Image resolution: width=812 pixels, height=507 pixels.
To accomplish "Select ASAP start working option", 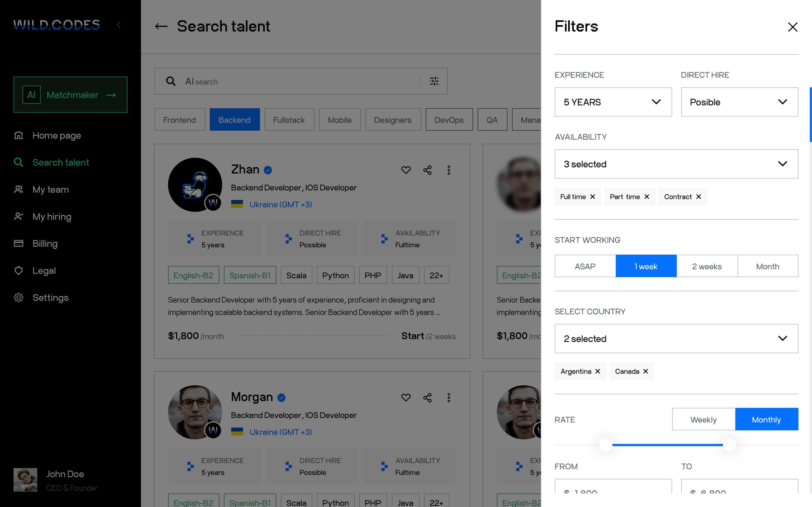I will click(x=585, y=266).
